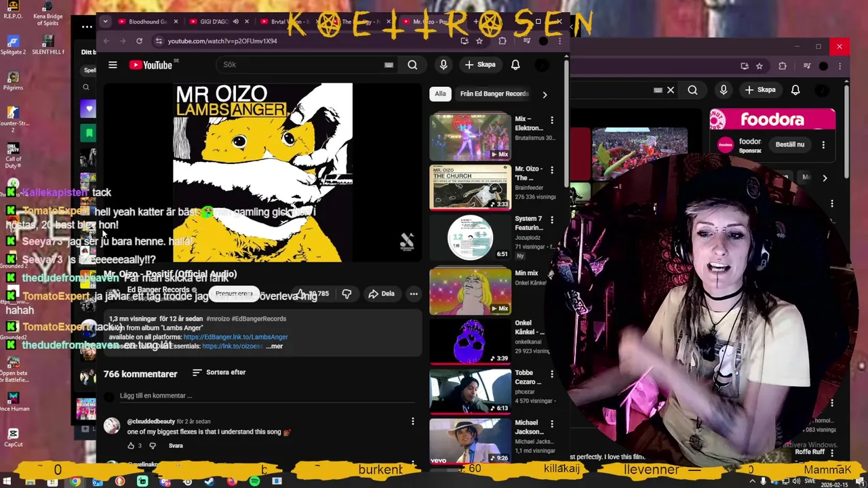Open Kena Bridge of Spirits desktop shortcut
The height and width of the screenshot is (488, 868).
pyautogui.click(x=47, y=14)
